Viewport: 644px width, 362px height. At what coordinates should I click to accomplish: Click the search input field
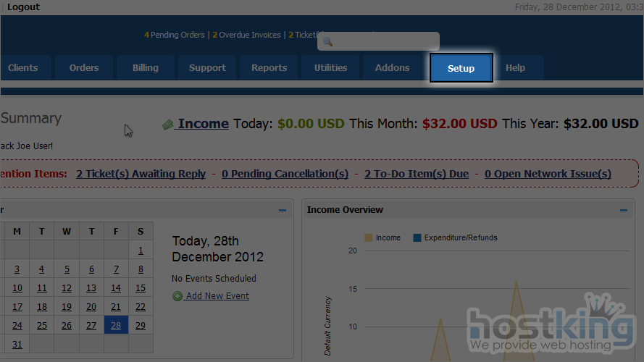point(384,42)
